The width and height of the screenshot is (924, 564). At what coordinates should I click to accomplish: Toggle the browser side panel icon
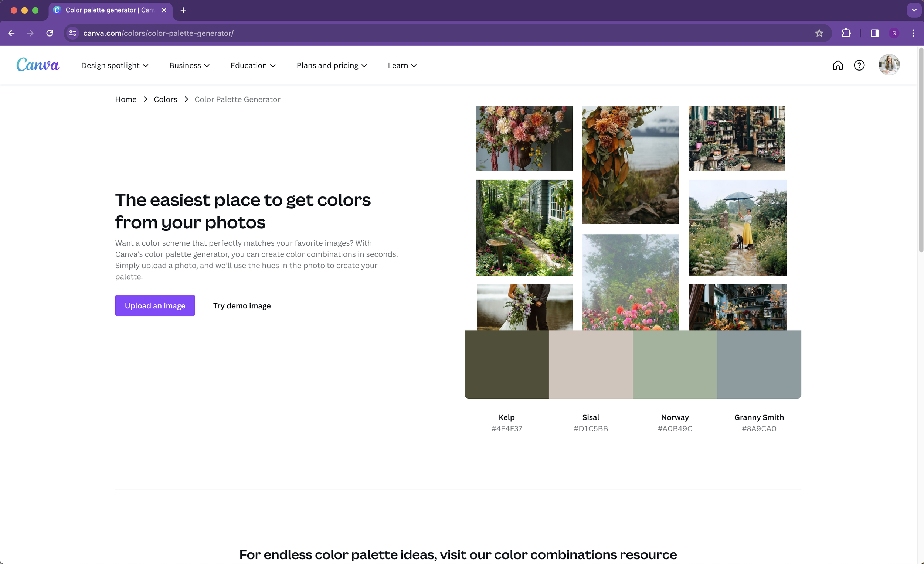(x=874, y=33)
